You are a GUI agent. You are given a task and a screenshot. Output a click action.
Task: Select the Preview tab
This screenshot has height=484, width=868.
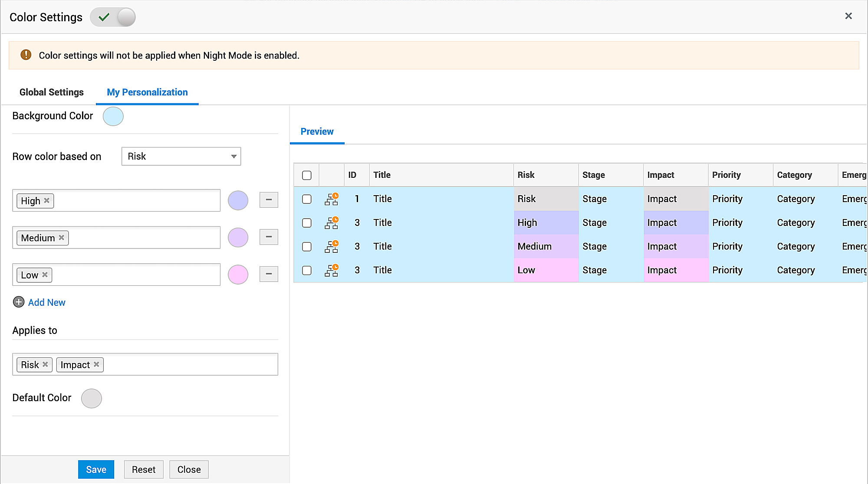click(x=317, y=131)
